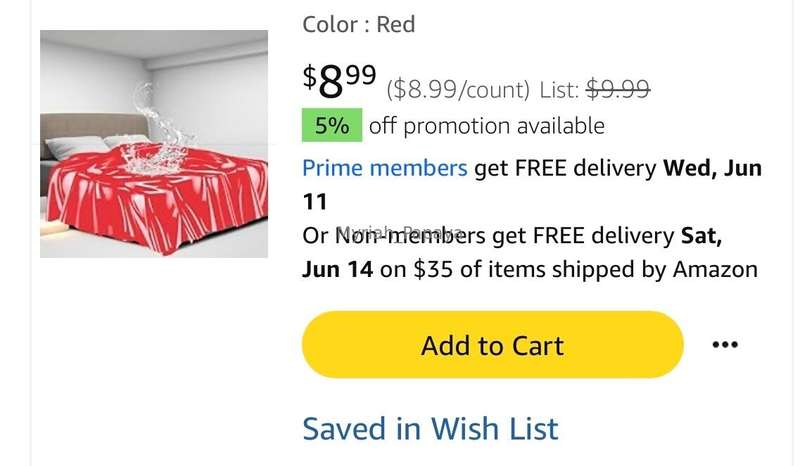Click the yellow Add to Cart button

492,345
